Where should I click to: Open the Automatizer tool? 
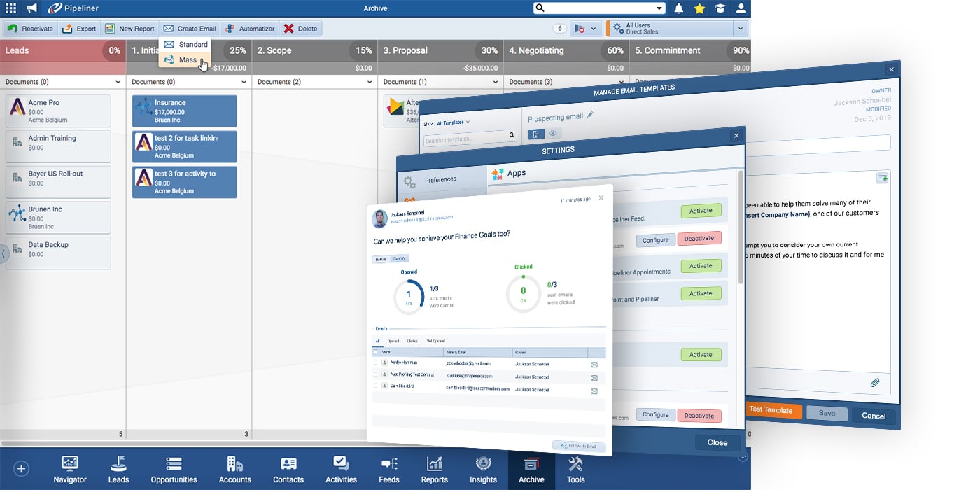click(x=250, y=29)
